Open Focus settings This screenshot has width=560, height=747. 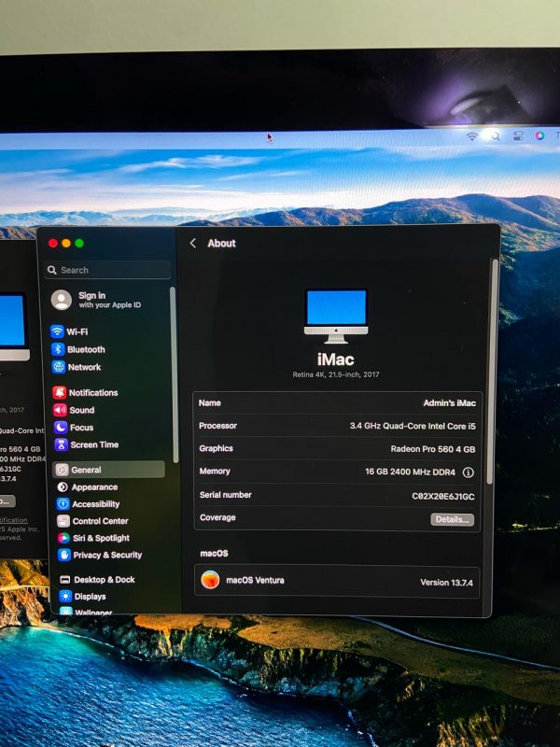point(81,428)
